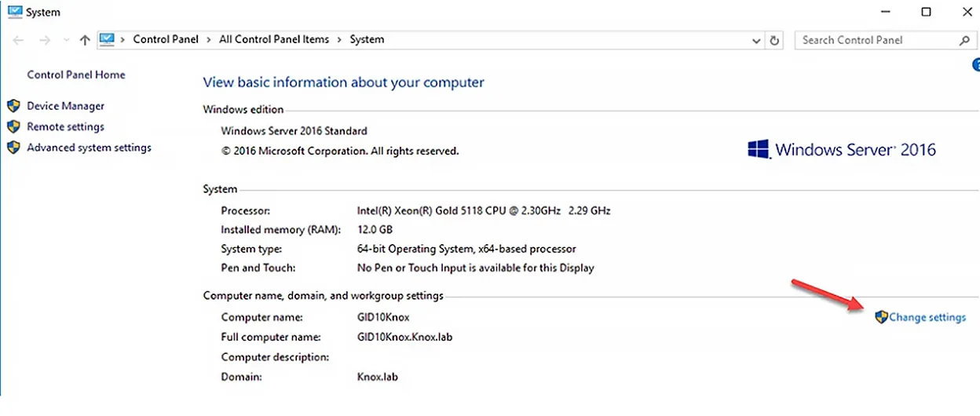Click shield icon beside Remote settings
The image size is (980, 416).
tap(13, 126)
